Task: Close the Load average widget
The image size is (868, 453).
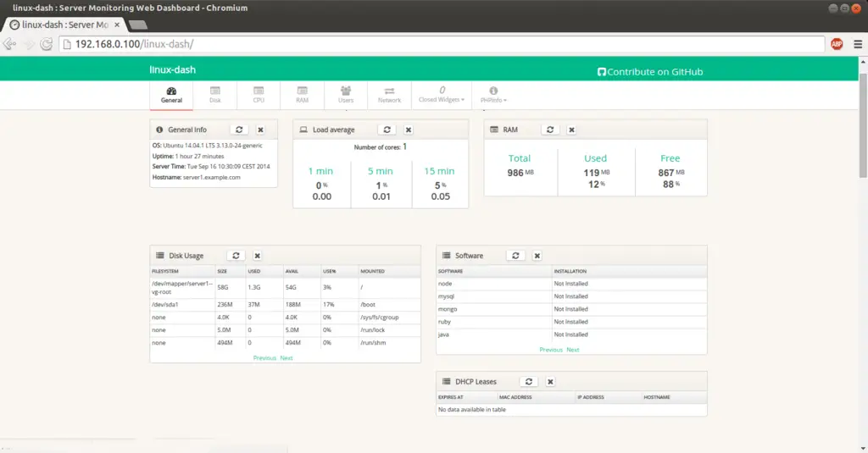Action: click(408, 130)
